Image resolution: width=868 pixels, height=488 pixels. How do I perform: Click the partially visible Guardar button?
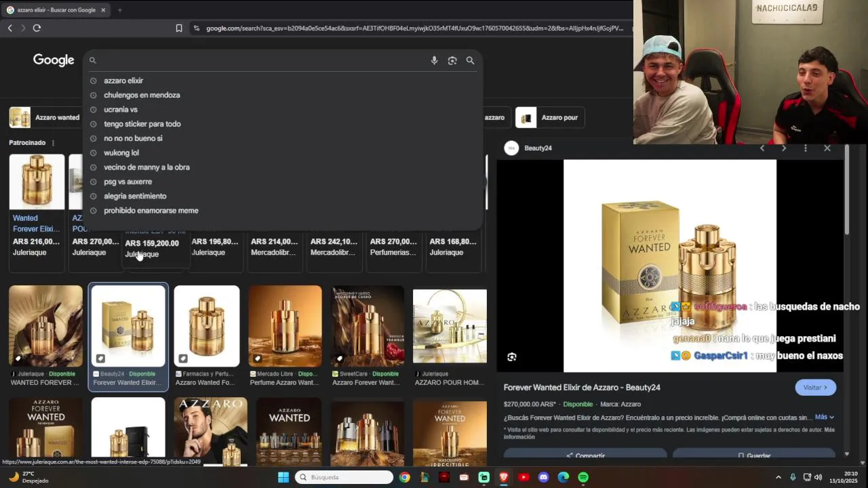click(754, 454)
